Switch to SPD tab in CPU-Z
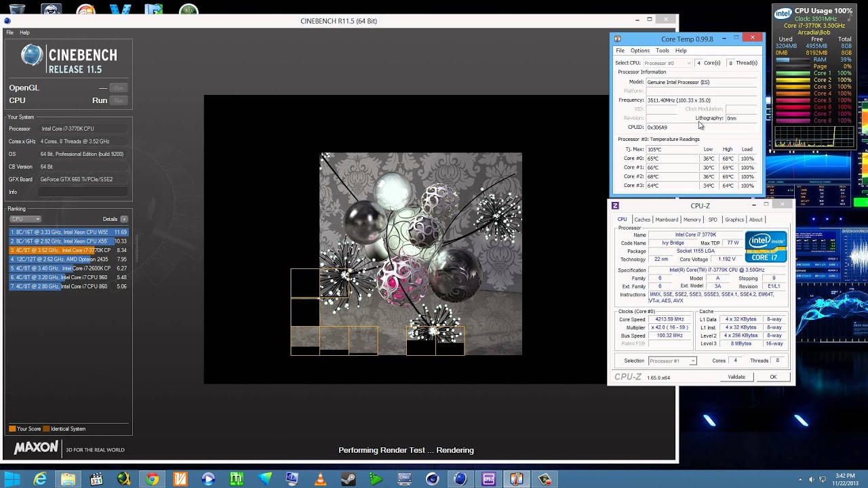 [x=713, y=220]
